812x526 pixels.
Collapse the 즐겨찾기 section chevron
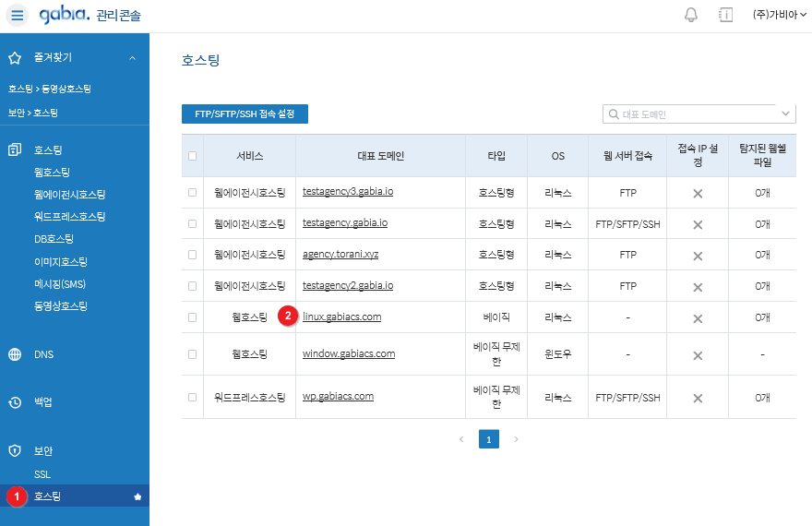(133, 58)
